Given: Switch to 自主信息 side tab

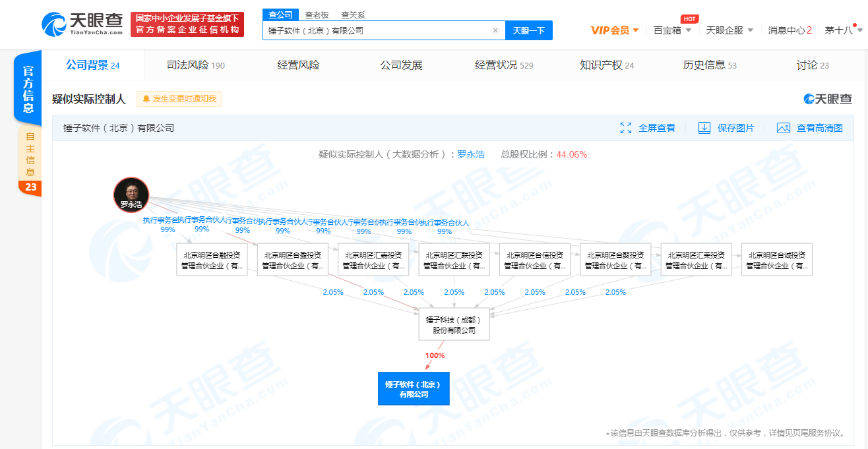Looking at the screenshot, I should pos(30,154).
